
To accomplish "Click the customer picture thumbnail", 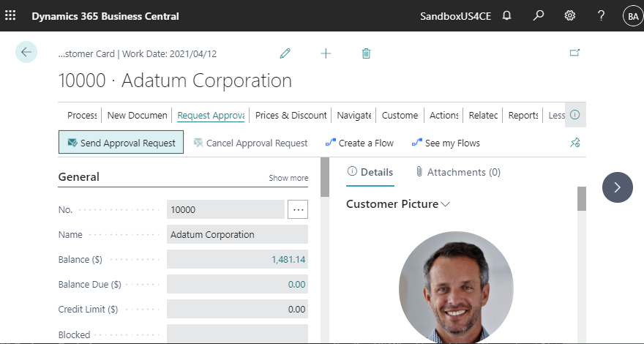I will point(456,288).
